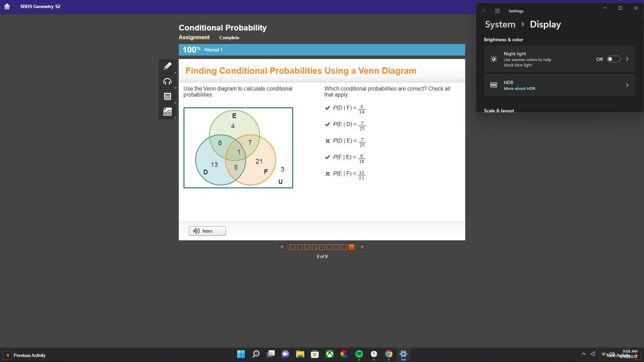Screen dimensions: 644x362
Task: Check the P(D | E) = 7/25 option
Action: tap(327, 141)
